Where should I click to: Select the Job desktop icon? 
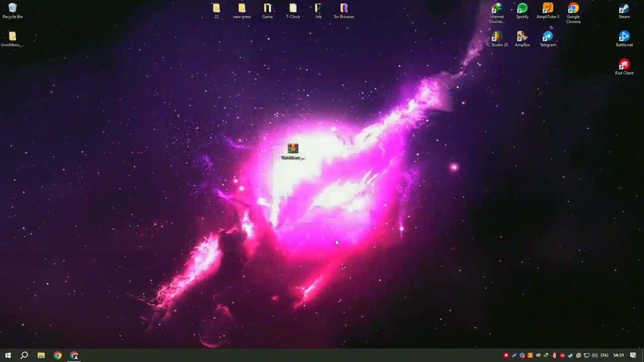[x=318, y=11]
